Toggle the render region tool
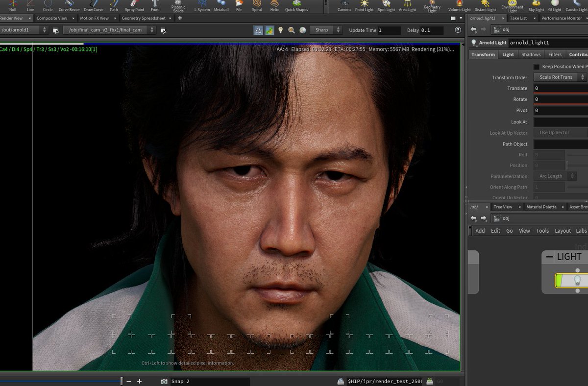 [x=269, y=30]
